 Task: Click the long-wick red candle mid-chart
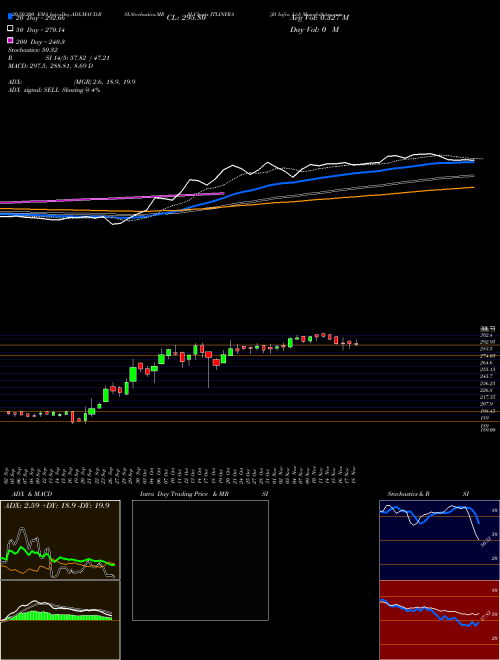tap(208, 356)
